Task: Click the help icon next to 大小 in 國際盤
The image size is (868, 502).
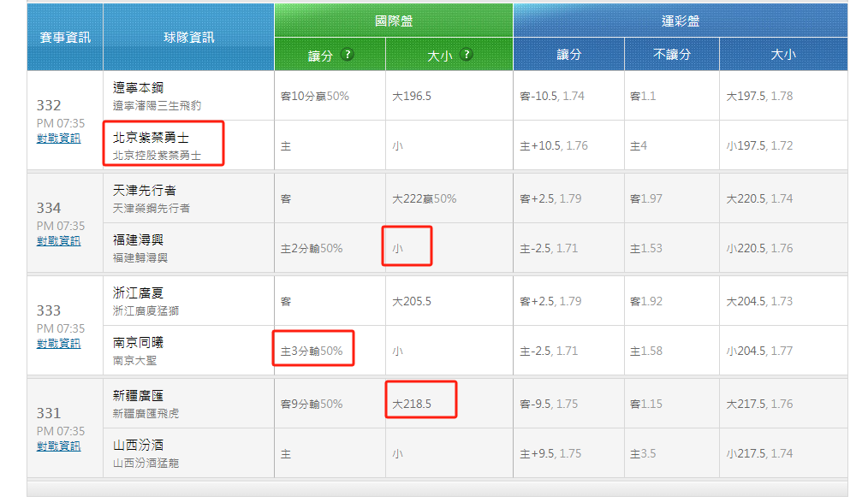Action: [x=467, y=54]
